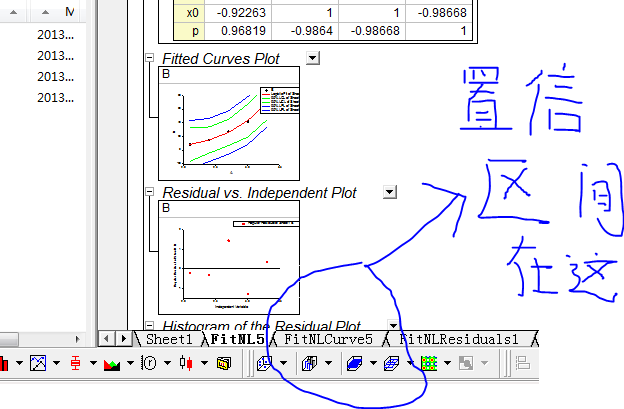Screen dimensions: 624x409
Task: Open the multi-panel line plot tool
Action: coord(38,363)
